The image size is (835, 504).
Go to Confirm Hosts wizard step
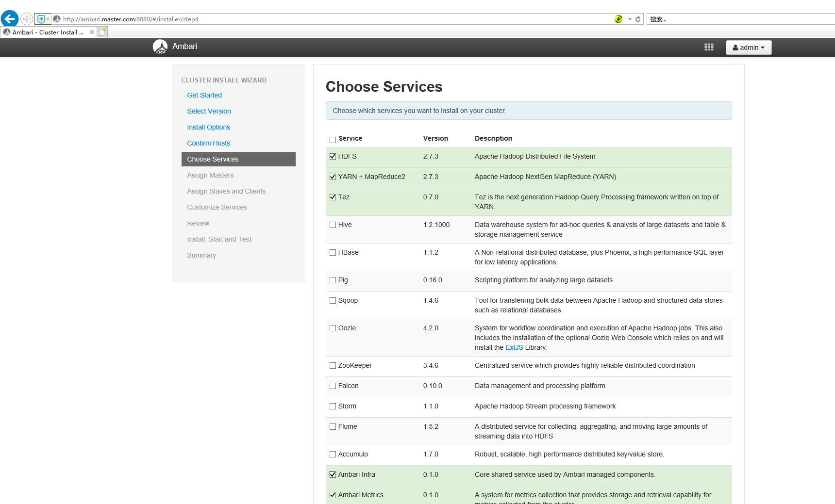(x=208, y=143)
